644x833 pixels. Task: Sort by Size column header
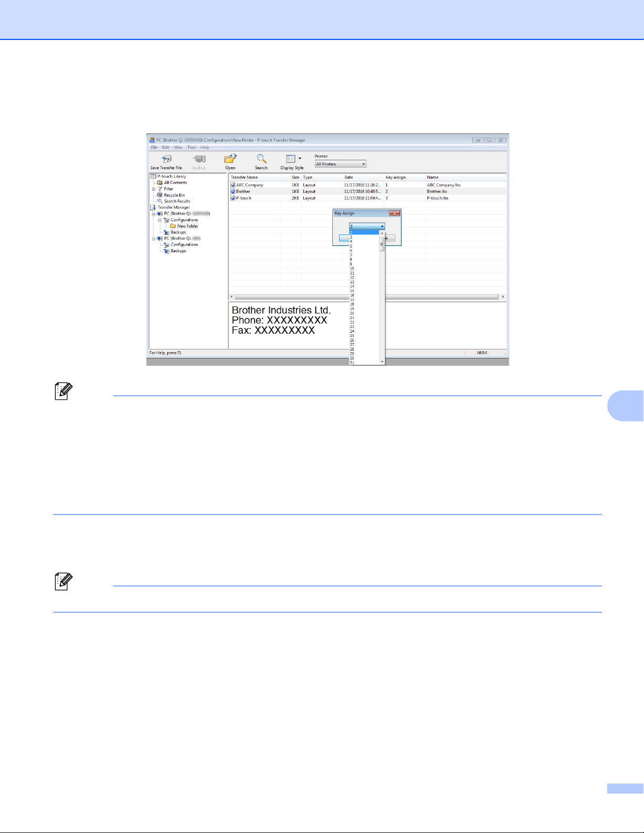291,178
